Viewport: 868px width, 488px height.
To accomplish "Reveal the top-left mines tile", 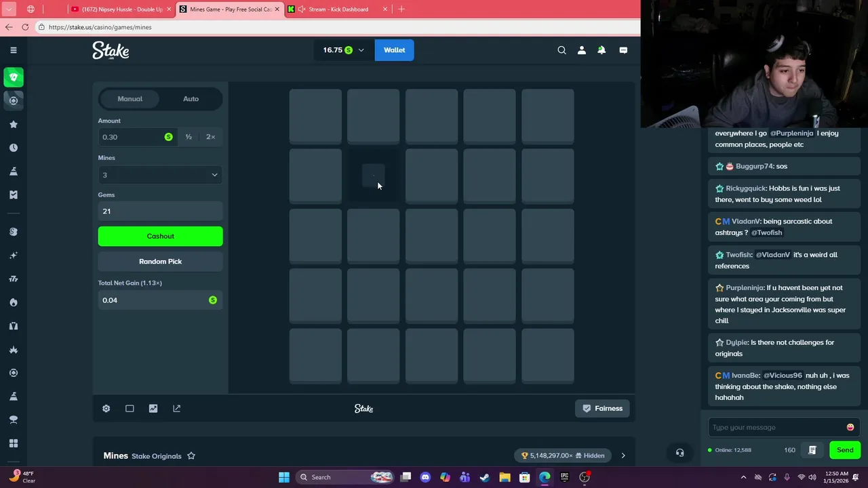I will [x=315, y=116].
